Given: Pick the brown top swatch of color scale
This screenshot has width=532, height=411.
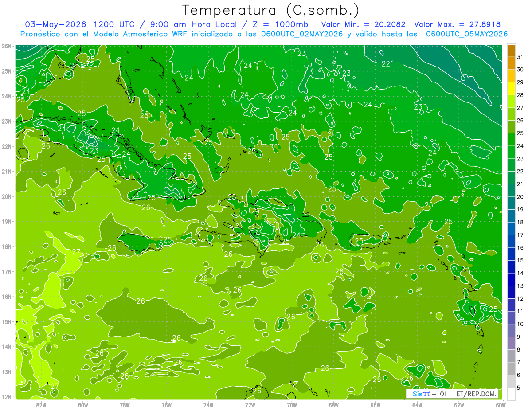Looking at the screenshot, I should 511,51.
